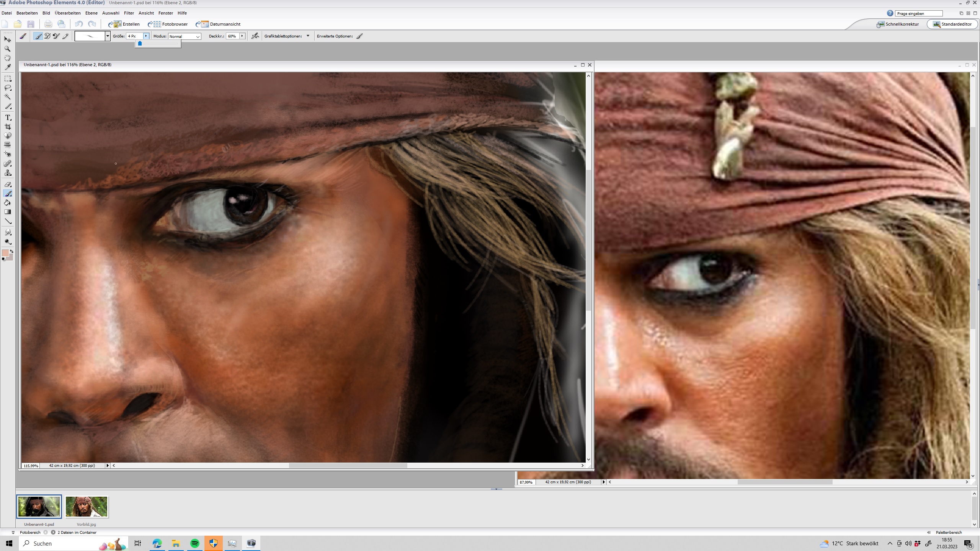Choose the Crop tool
This screenshot has height=551, width=980.
coord(7,127)
